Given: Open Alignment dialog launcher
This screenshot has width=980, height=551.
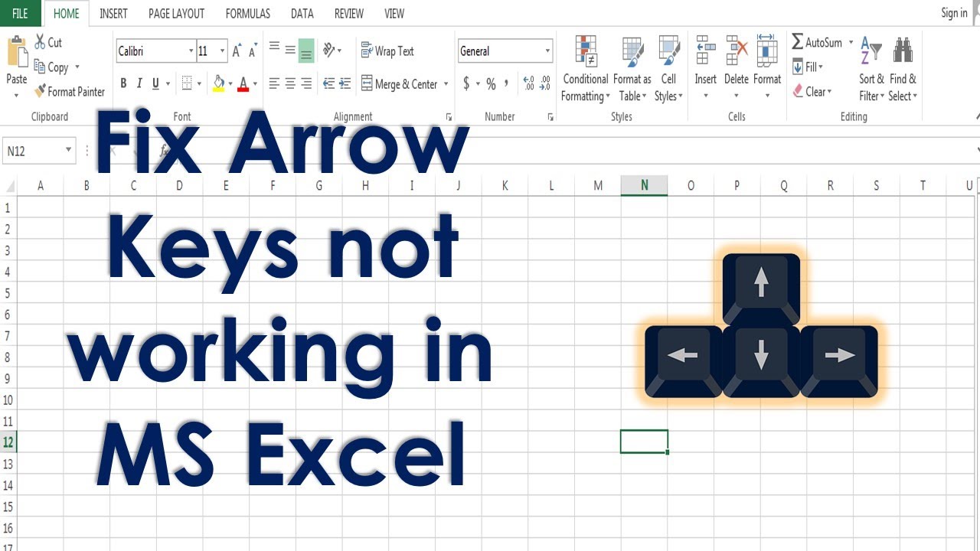Looking at the screenshot, I should pos(449,117).
